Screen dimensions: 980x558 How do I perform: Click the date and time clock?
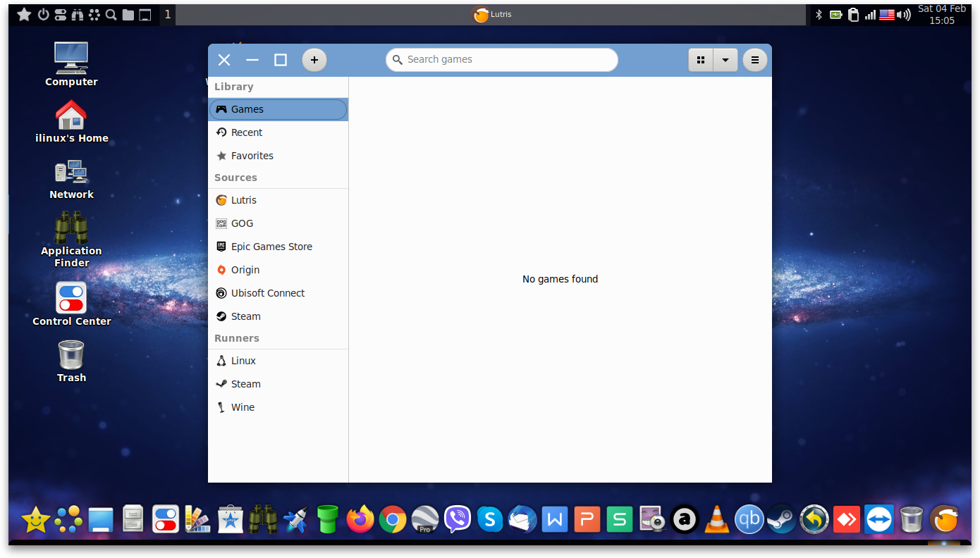click(x=942, y=15)
